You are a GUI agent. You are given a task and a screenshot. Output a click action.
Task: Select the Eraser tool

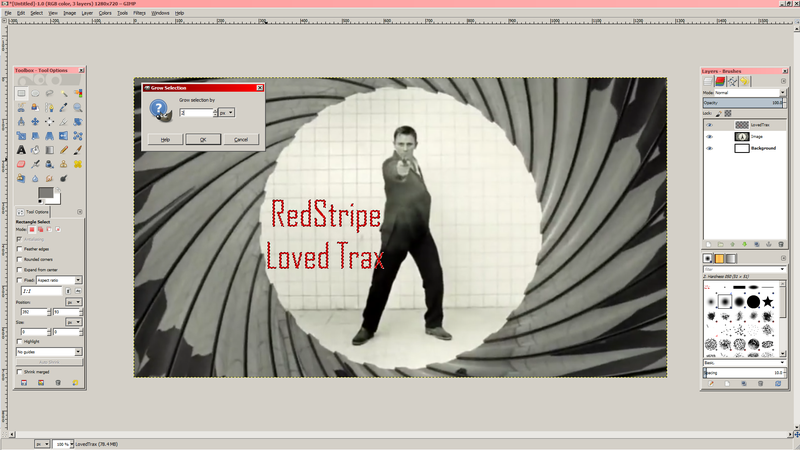(21, 164)
